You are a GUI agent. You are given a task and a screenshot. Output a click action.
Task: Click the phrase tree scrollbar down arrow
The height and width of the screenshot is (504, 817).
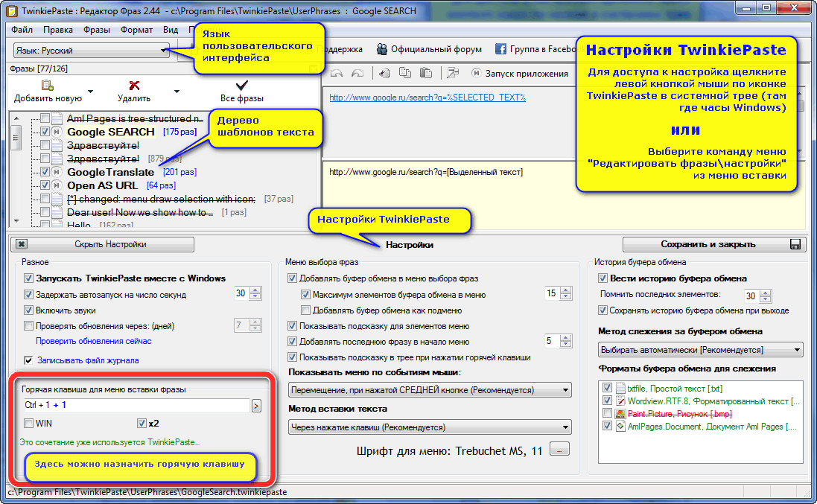16,221
